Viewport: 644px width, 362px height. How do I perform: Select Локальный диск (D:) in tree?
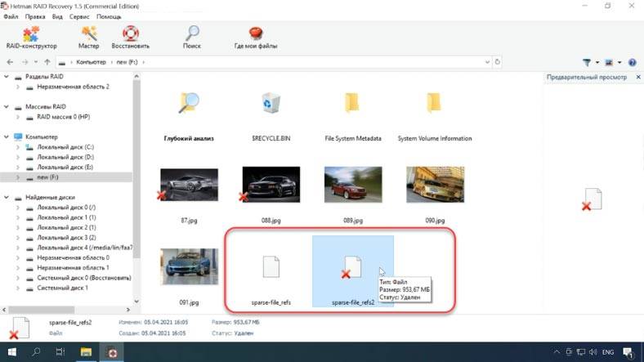pyautogui.click(x=65, y=157)
